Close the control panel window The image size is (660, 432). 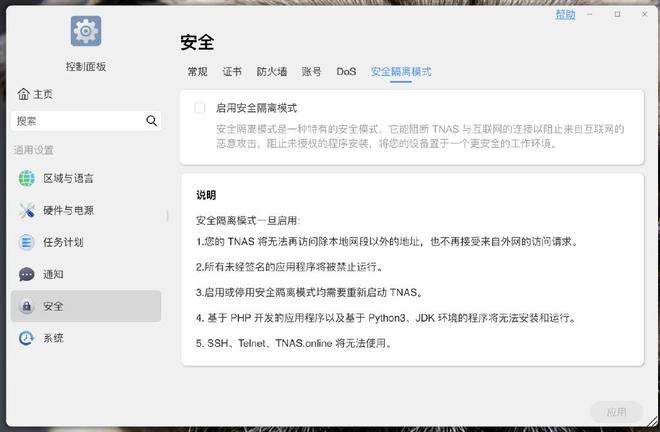pos(644,14)
